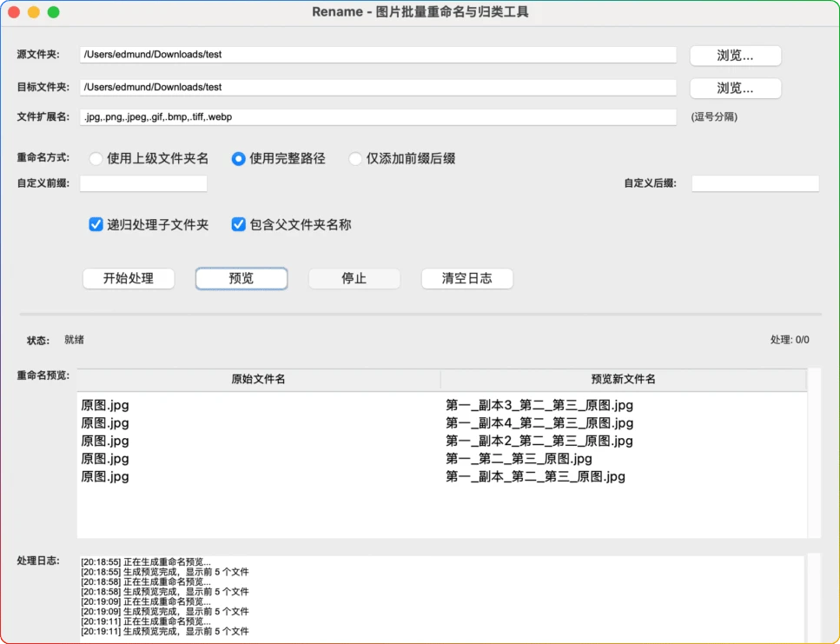Uncheck the 包含父文件夹名称 option
The width and height of the screenshot is (840, 644).
238,224
